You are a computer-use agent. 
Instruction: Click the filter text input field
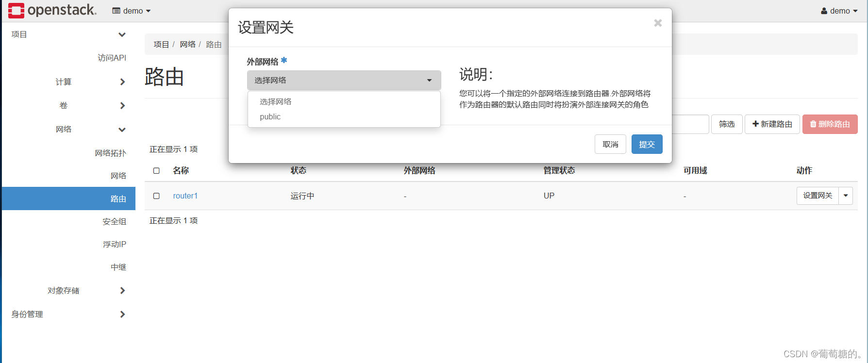[x=690, y=124]
